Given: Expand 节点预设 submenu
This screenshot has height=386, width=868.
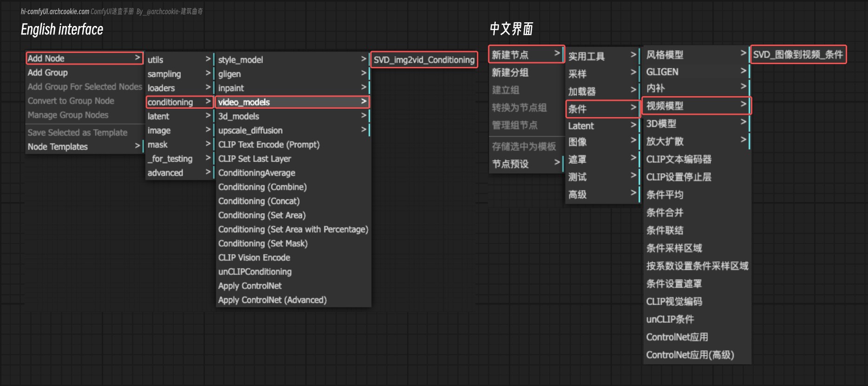Looking at the screenshot, I should (x=526, y=164).
